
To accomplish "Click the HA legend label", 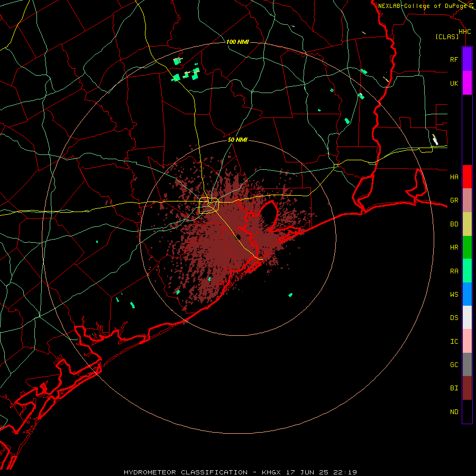I will click(454, 177).
